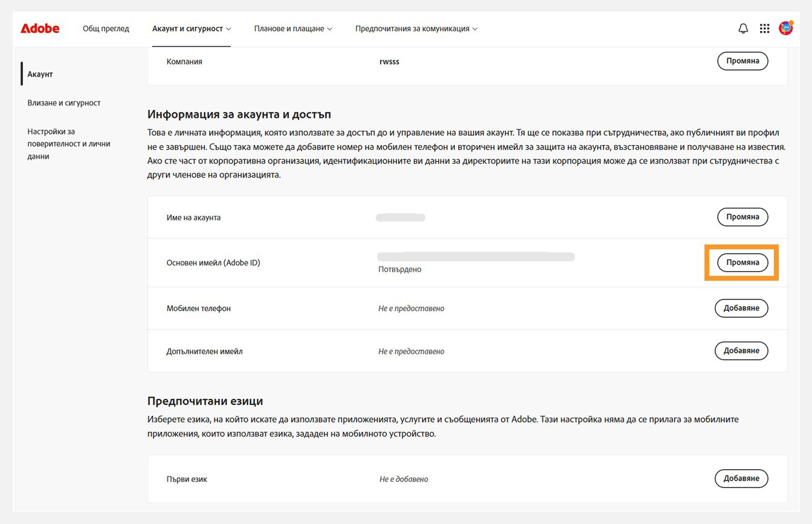Select the Акаунт sidebar item

[40, 74]
